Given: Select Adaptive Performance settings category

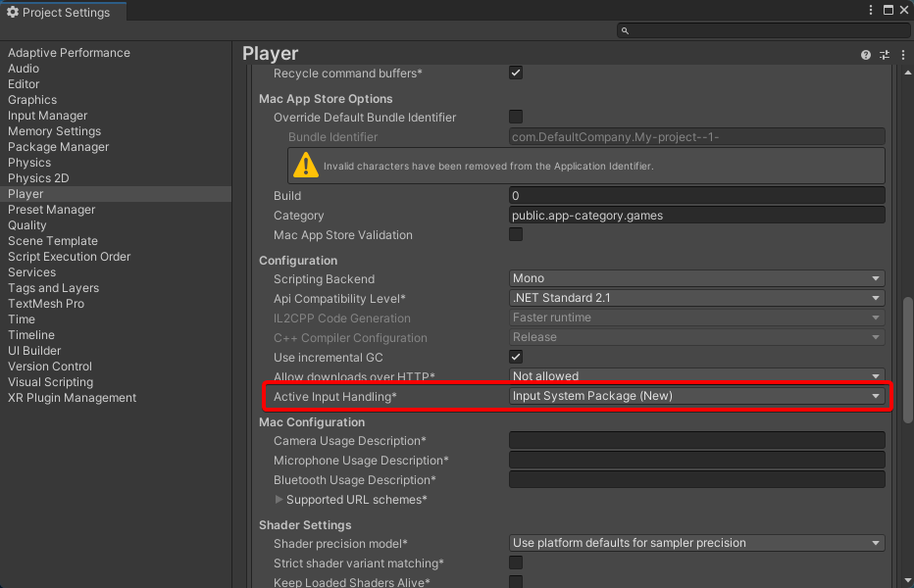Looking at the screenshot, I should (69, 53).
